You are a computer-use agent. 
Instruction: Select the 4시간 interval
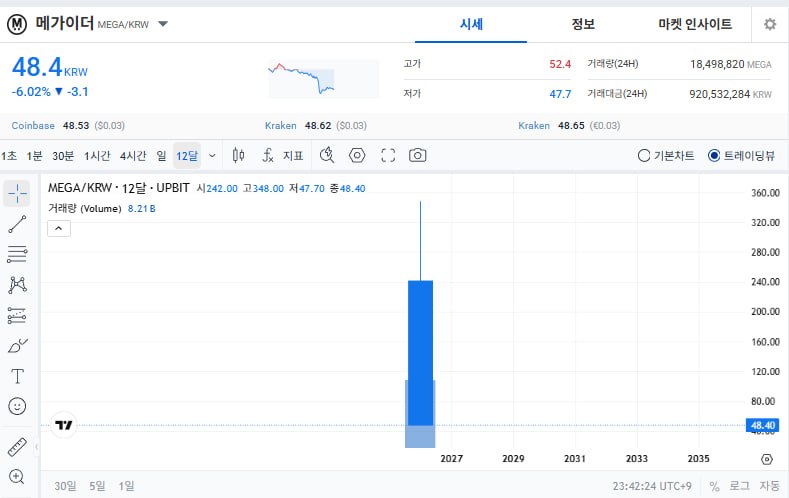[x=133, y=155]
